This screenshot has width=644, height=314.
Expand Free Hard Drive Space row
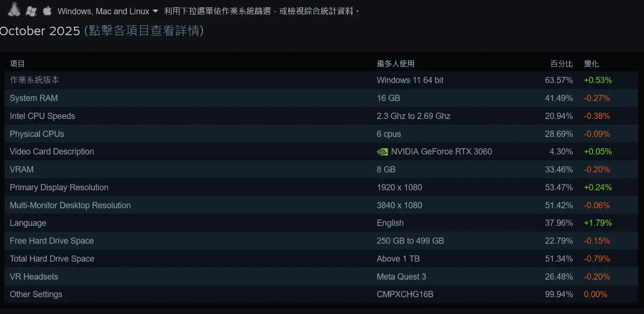tap(52, 241)
